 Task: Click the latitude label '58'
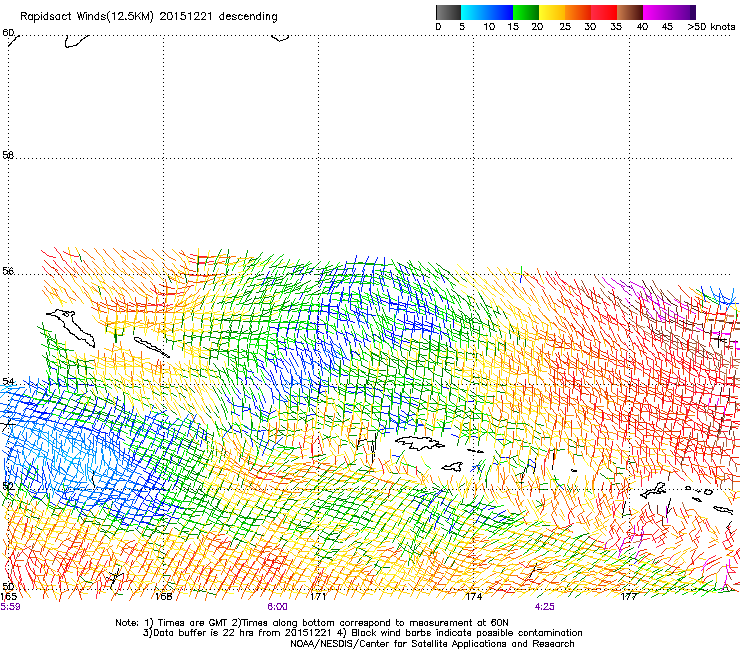coord(8,155)
